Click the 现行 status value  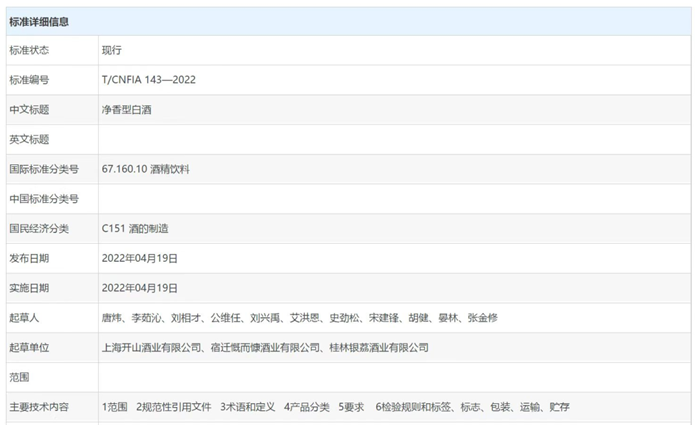112,50
